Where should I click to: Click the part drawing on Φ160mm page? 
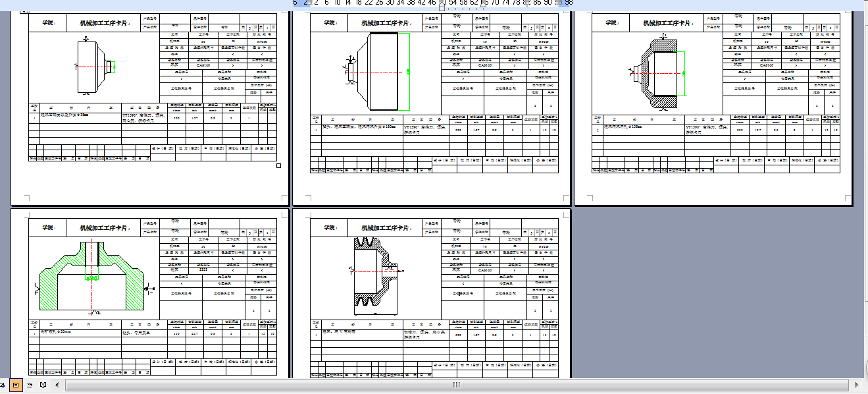(x=377, y=70)
